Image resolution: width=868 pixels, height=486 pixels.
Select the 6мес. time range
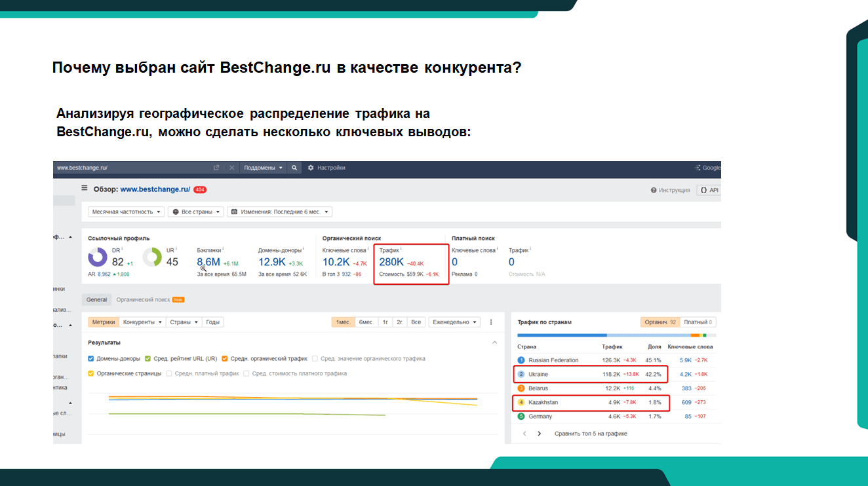[x=366, y=322]
